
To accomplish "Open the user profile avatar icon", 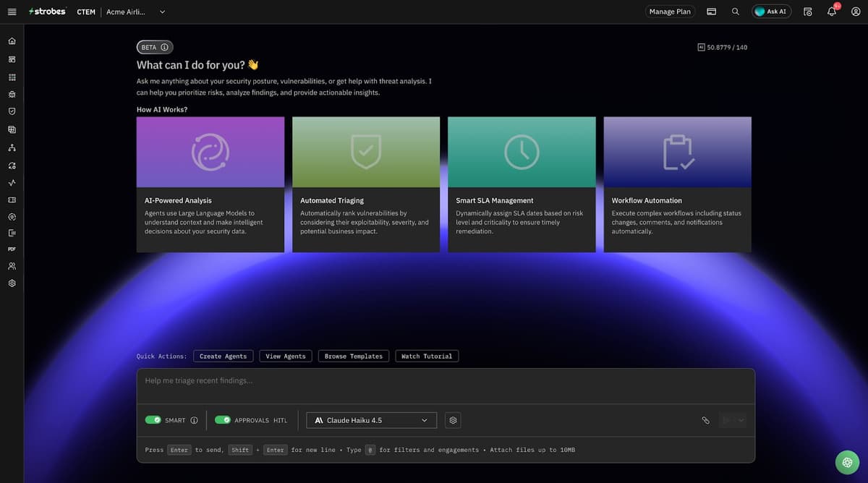I will 856,12.
